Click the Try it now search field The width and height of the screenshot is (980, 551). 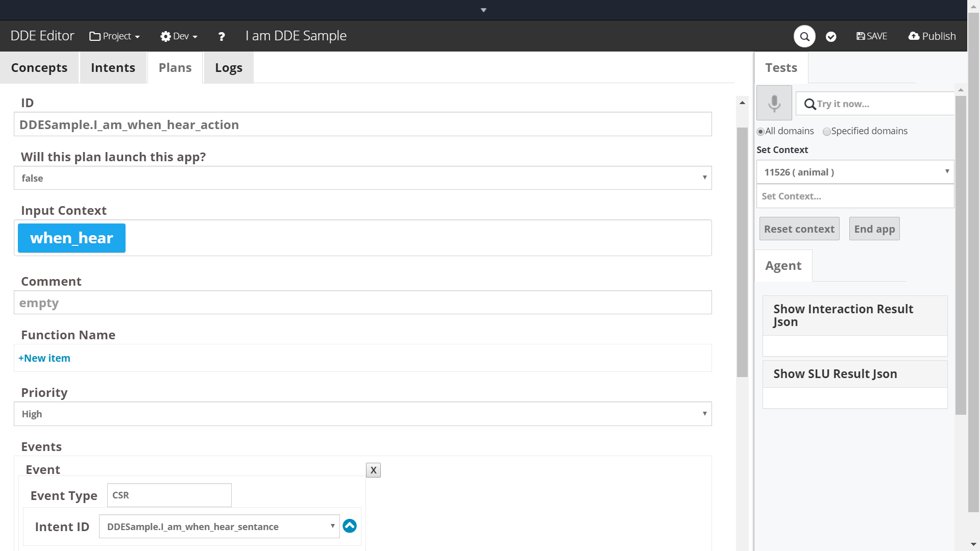tap(875, 104)
